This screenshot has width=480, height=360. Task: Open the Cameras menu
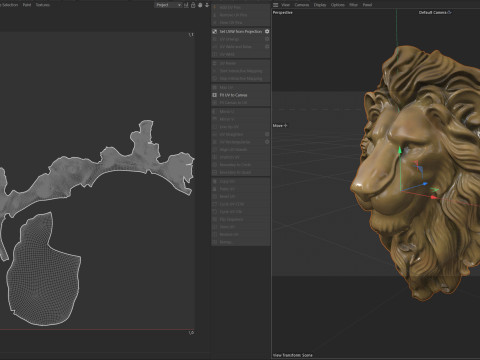pyautogui.click(x=302, y=5)
